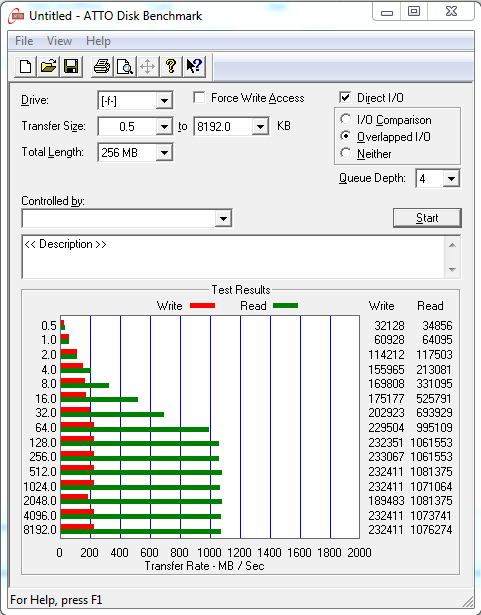Screen dimensions: 481x615
Task: Open the File menu
Action: coord(24,41)
